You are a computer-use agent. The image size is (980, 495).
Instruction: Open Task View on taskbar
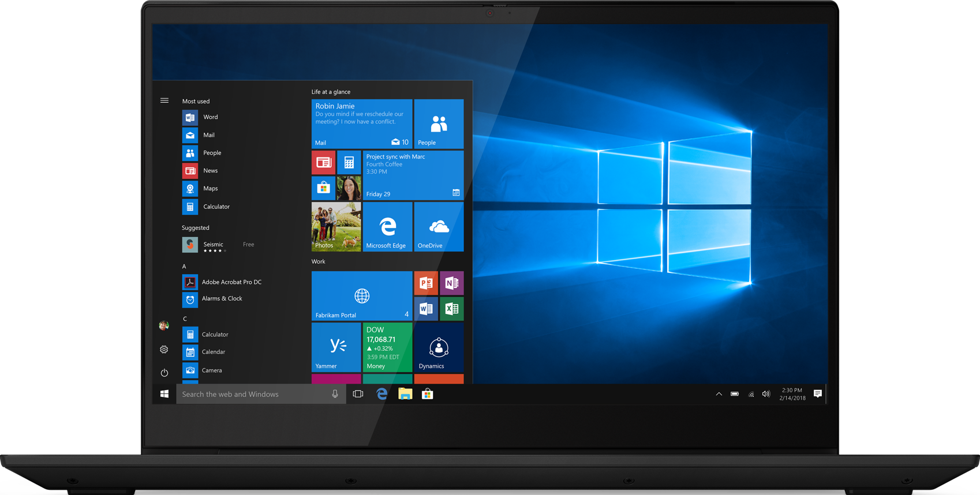[x=358, y=394]
